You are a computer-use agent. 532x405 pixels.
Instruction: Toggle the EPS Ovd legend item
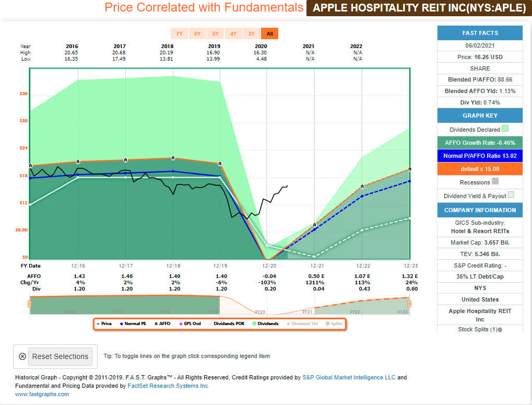[x=190, y=323]
